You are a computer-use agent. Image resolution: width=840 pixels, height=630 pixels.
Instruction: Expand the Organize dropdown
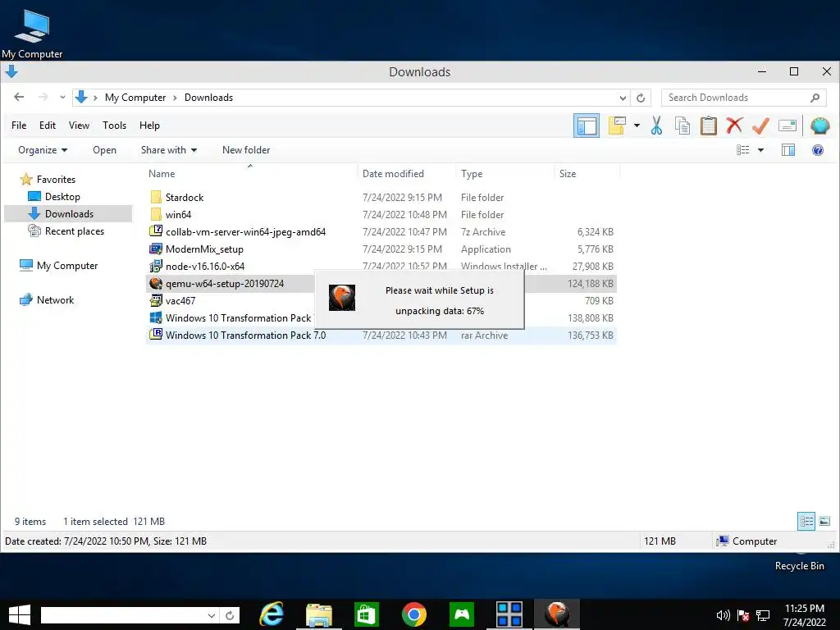[x=43, y=150]
